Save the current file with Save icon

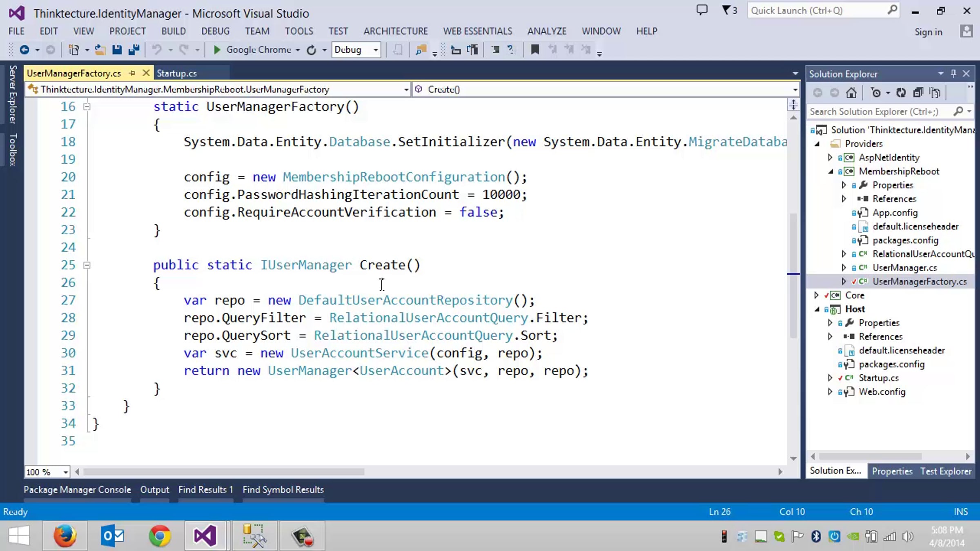point(117,50)
